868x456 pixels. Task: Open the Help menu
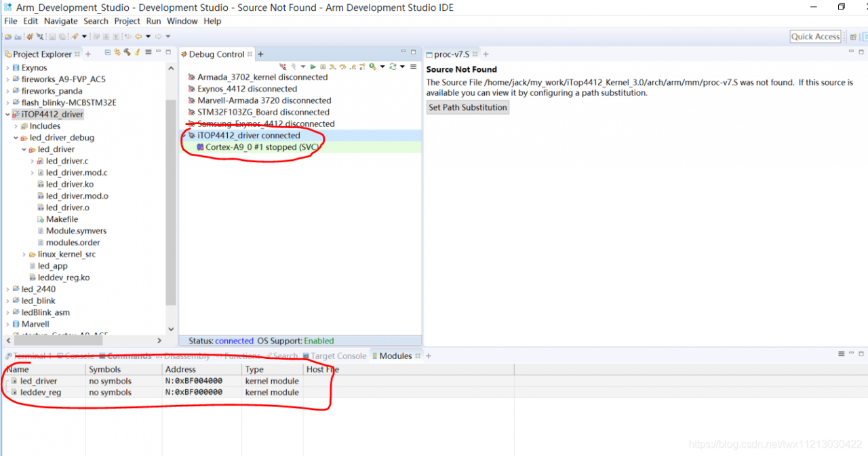point(212,21)
